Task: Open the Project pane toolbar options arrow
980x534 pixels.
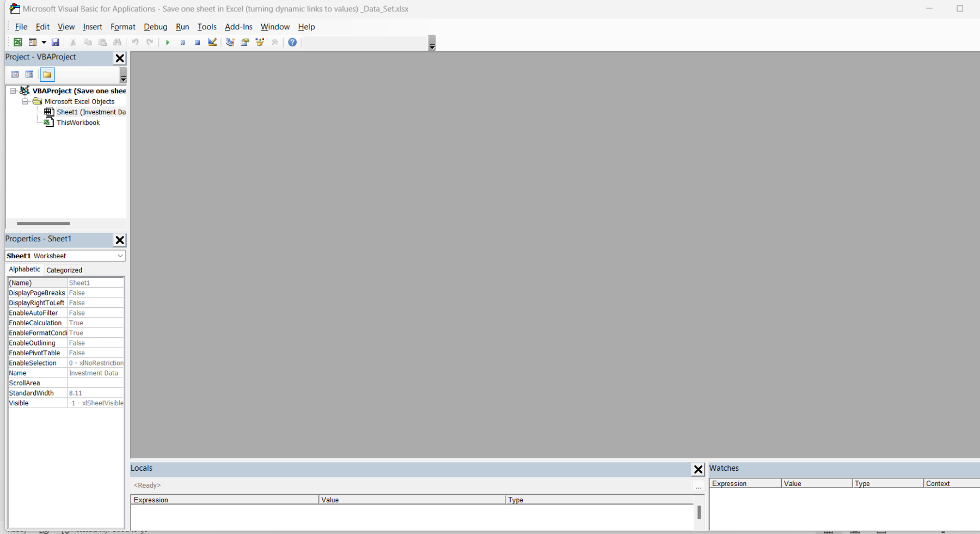Action: [123, 75]
